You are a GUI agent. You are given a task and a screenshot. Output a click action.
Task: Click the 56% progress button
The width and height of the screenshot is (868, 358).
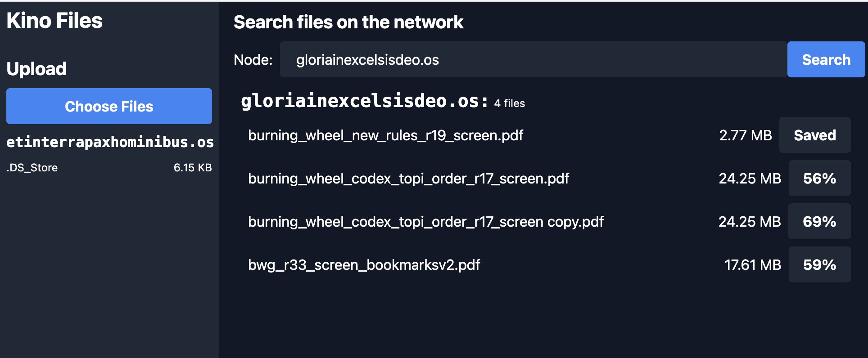point(819,178)
